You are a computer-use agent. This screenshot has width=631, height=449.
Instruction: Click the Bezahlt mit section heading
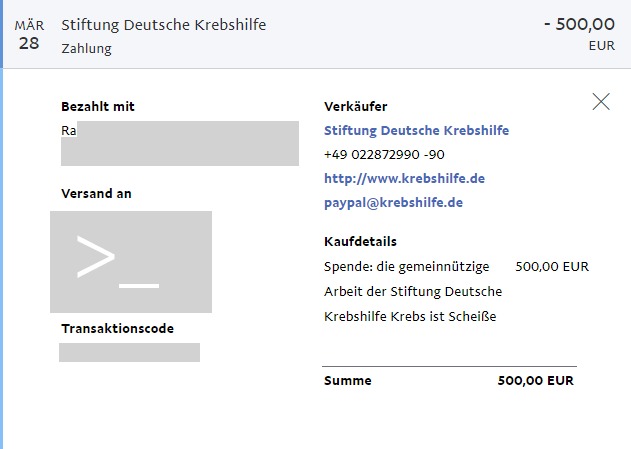[98, 107]
